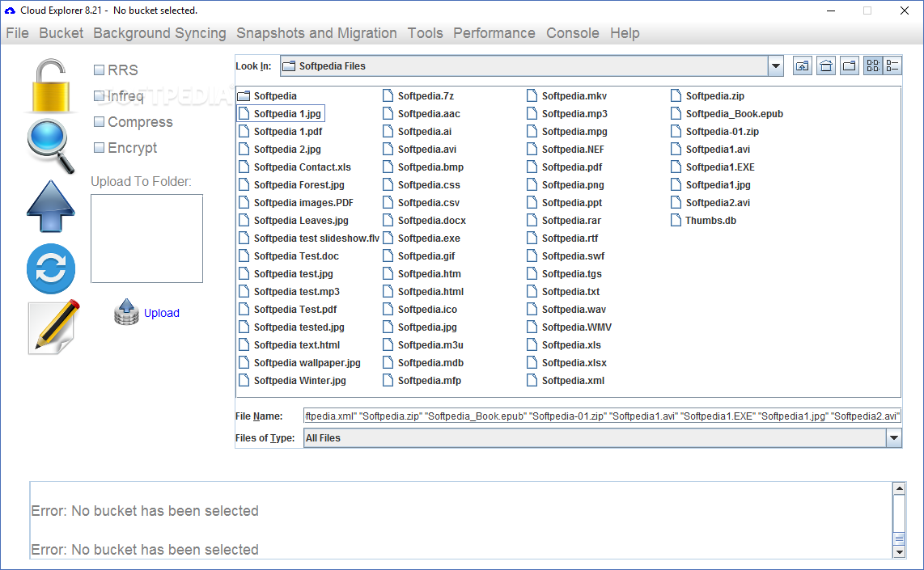Click file icon for Softpedia.7z

(388, 96)
